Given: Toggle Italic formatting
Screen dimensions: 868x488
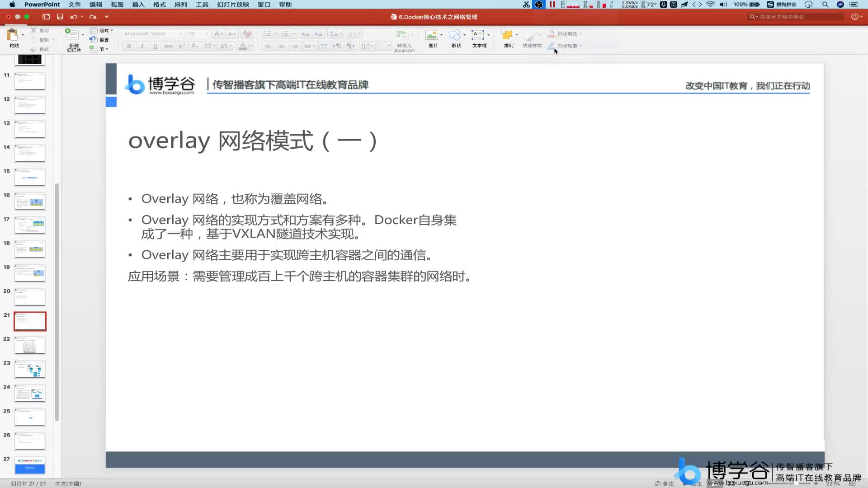Looking at the screenshot, I should (142, 46).
